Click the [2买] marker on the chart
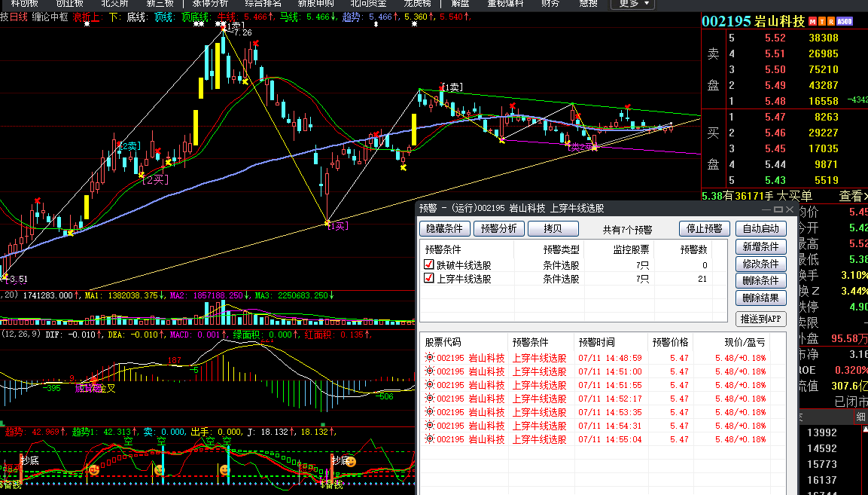868x495 pixels. click(156, 179)
